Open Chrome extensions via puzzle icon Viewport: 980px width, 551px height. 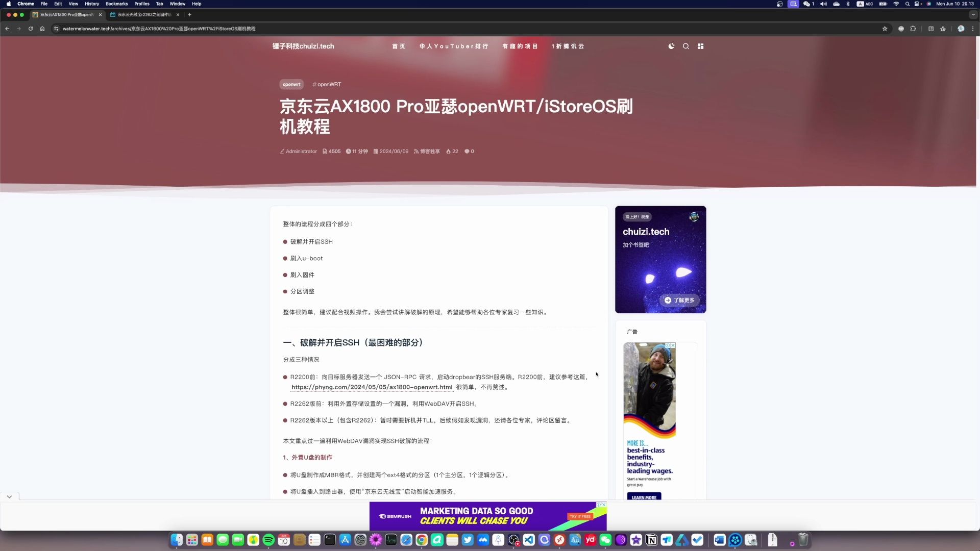click(x=913, y=29)
